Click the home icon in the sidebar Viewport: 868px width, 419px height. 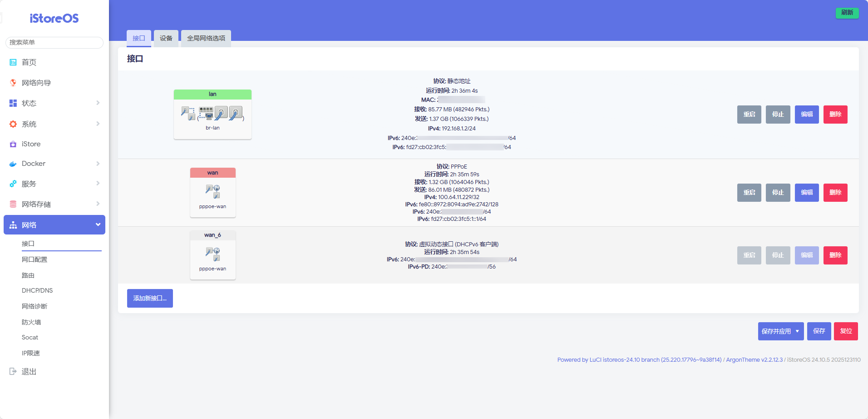tap(13, 62)
